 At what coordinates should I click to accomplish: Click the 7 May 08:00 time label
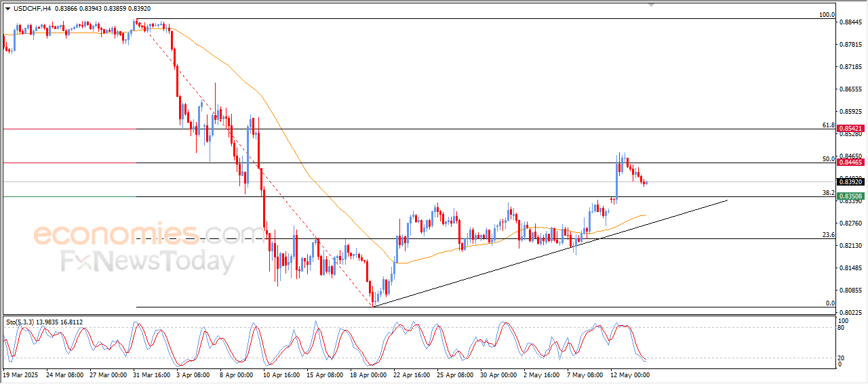[584, 375]
